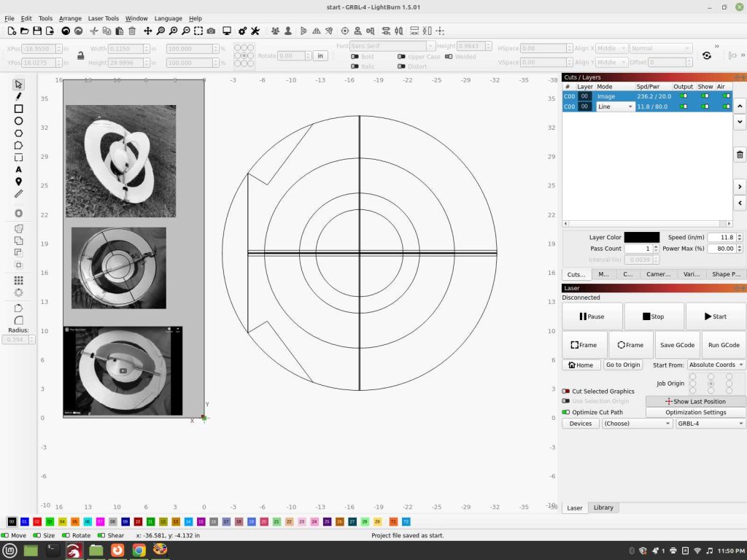Toggle Output for the Image layer
The height and width of the screenshot is (560, 747).
(x=683, y=96)
